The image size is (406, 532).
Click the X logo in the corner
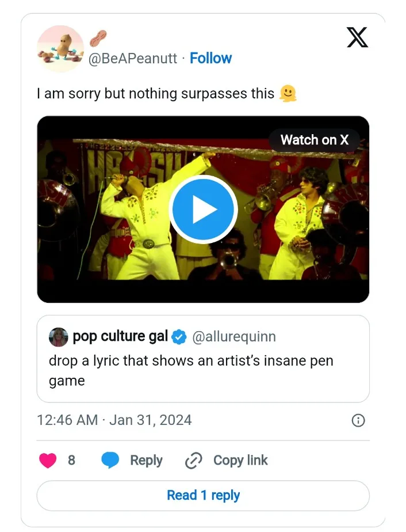coord(358,37)
